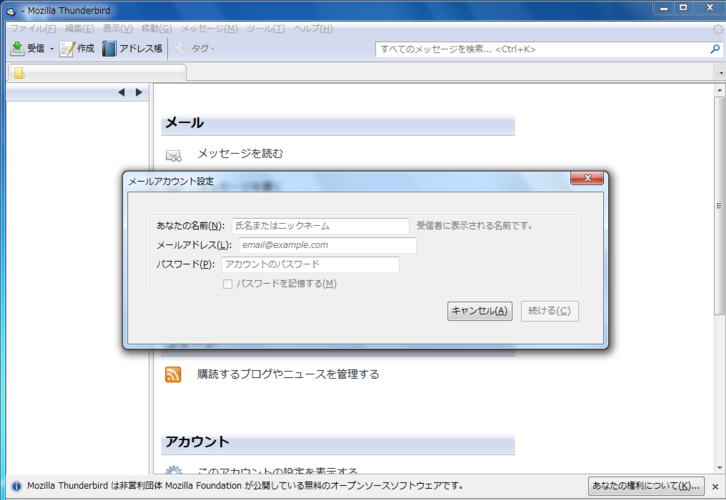Click the あなたの名前 input field
Viewport: 726px width, 500px height.
point(320,226)
